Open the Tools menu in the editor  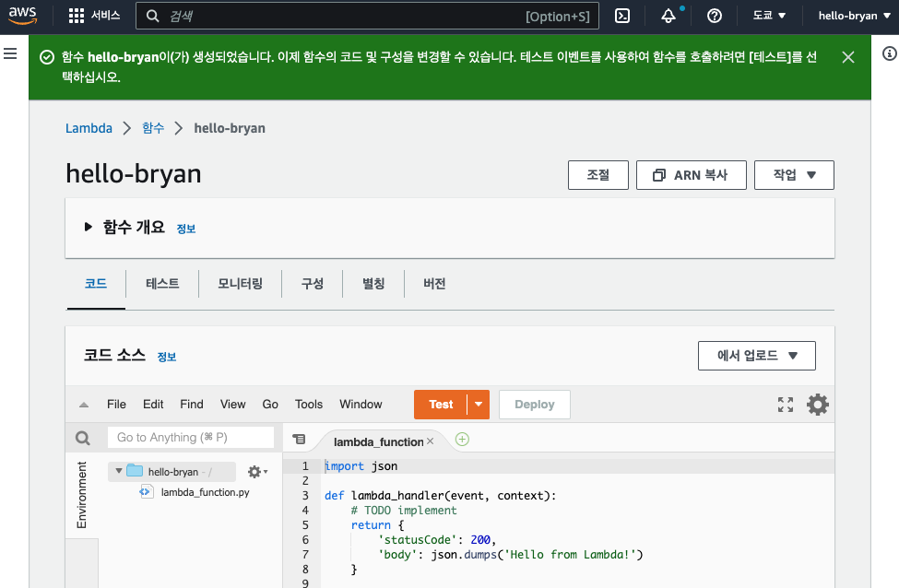pyautogui.click(x=309, y=405)
